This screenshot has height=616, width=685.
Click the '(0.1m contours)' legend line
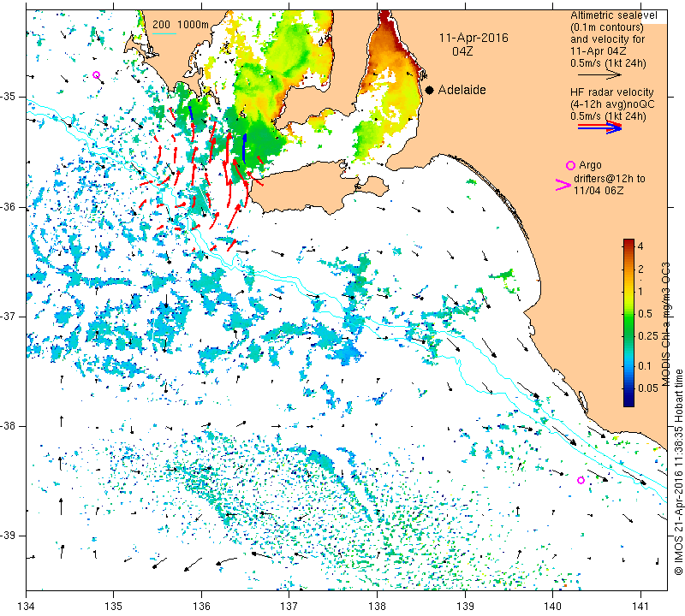tap(607, 27)
